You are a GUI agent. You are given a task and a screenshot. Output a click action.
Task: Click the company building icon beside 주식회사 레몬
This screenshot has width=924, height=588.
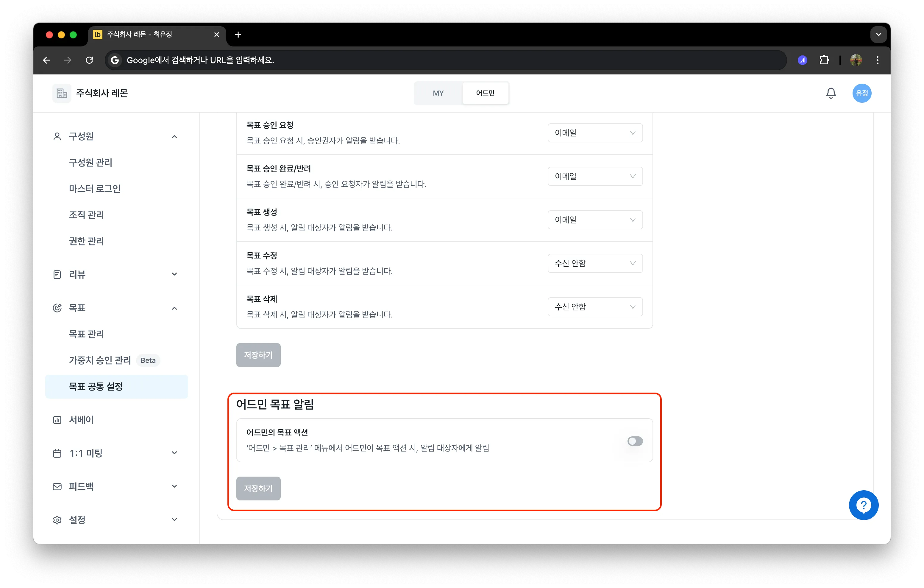62,93
